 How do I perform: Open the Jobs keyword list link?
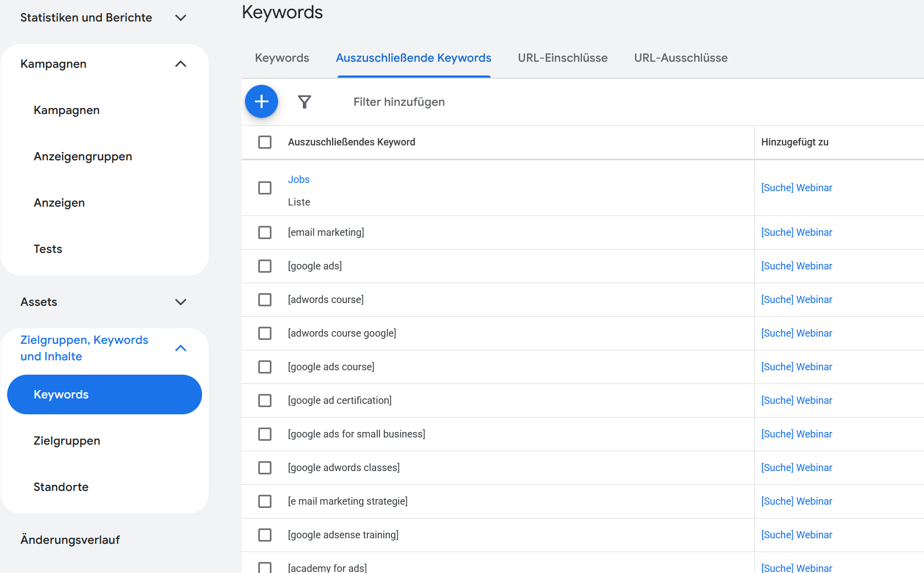pyautogui.click(x=298, y=179)
